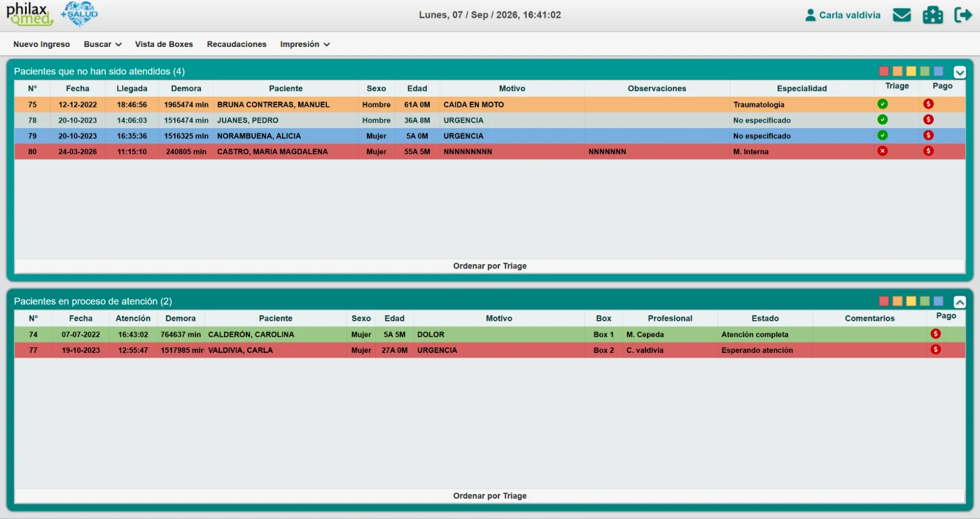
Task: Click the payment icon for Bruna Contreras
Action: pos(928,104)
